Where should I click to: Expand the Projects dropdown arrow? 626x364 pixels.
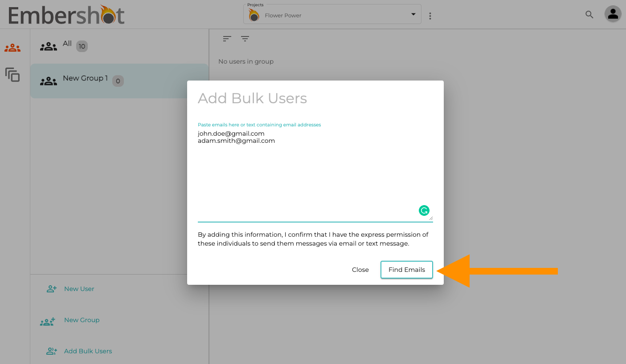[413, 15]
